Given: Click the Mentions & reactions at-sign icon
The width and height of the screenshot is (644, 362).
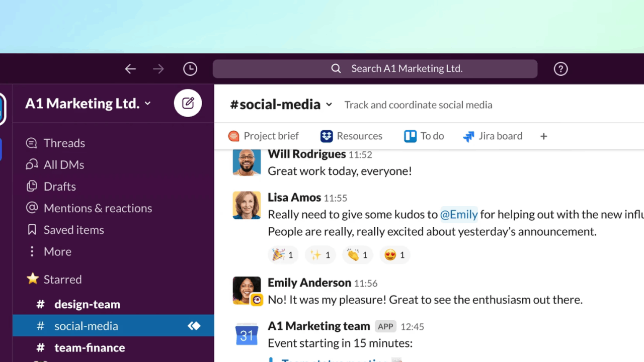Looking at the screenshot, I should pos(32,208).
